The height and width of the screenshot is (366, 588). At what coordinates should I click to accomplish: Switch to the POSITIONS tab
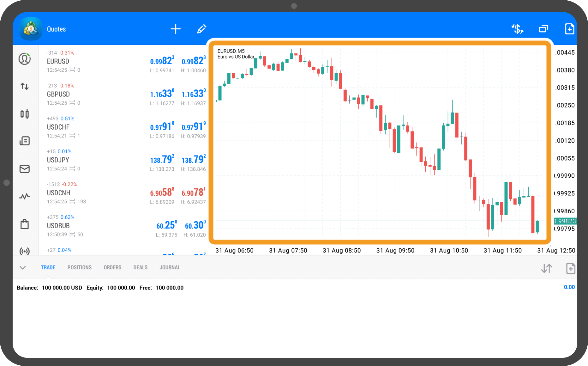[79, 267]
